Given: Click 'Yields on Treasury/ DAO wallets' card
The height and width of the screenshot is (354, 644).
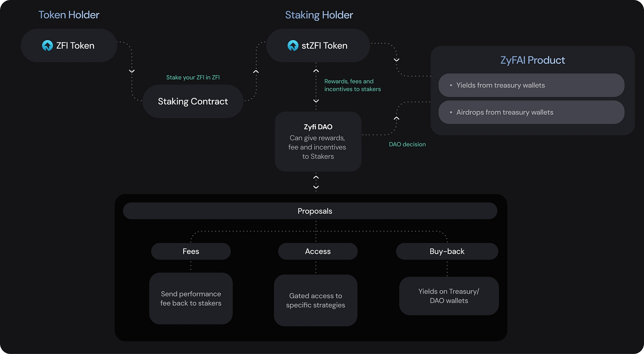Looking at the screenshot, I should [449, 296].
